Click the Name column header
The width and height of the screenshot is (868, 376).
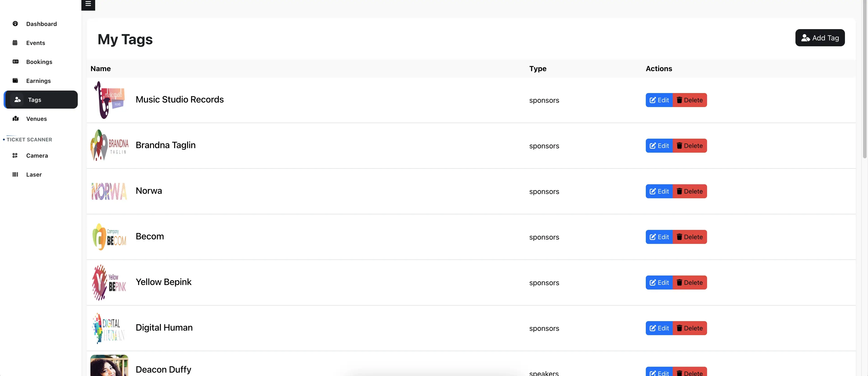(x=100, y=68)
